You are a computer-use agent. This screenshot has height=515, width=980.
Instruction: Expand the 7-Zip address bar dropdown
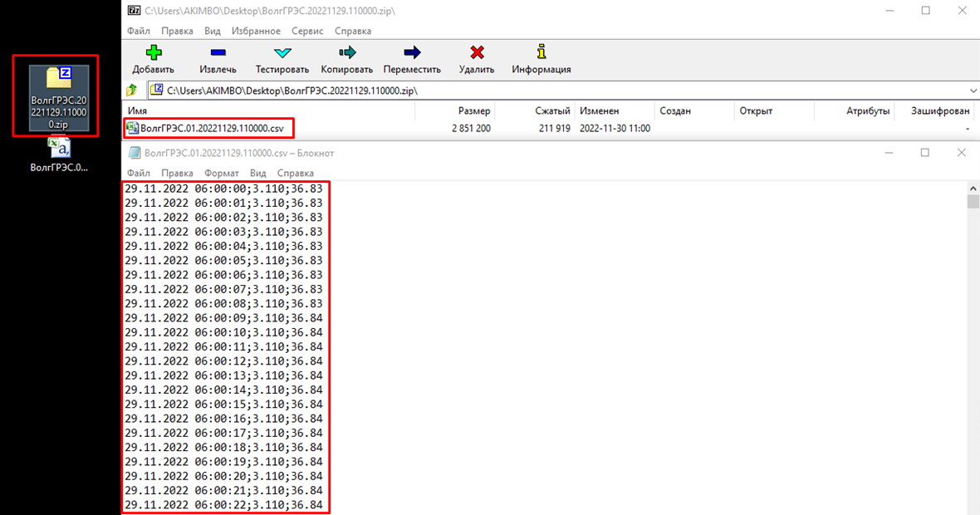pyautogui.click(x=973, y=91)
